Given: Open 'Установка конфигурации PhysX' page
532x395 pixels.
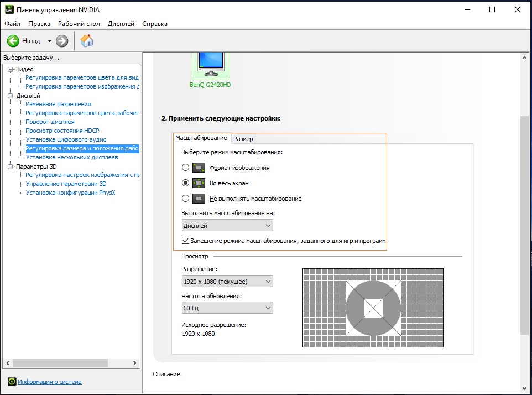Looking at the screenshot, I should [71, 193].
